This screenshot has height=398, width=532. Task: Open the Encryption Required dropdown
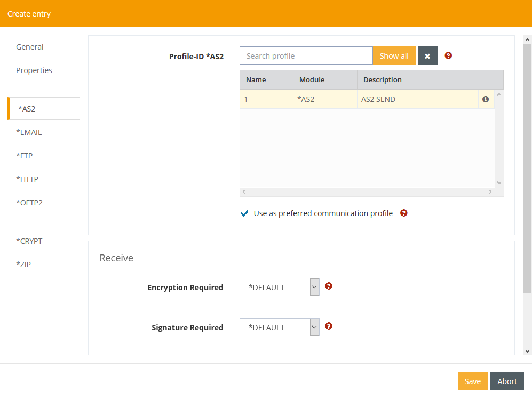(x=279, y=288)
